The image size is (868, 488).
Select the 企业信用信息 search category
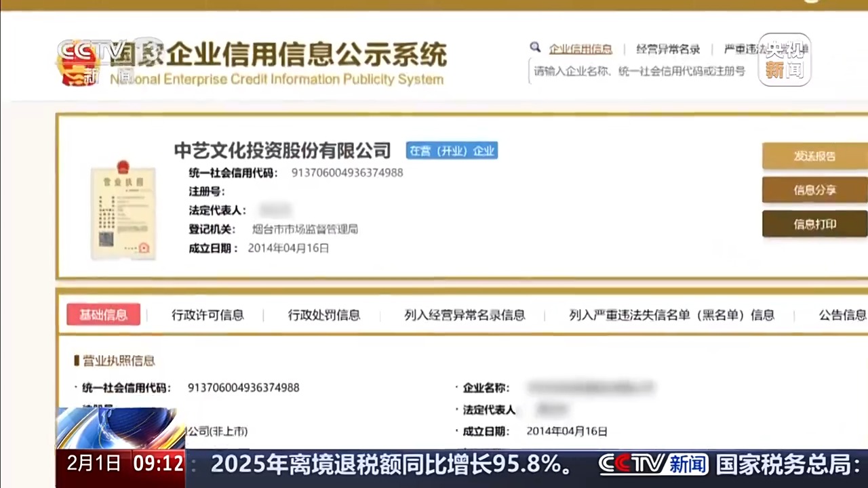(x=580, y=49)
